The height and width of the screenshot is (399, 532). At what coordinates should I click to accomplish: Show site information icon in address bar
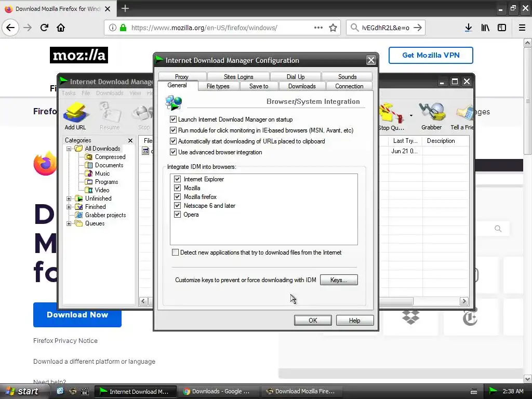click(113, 28)
